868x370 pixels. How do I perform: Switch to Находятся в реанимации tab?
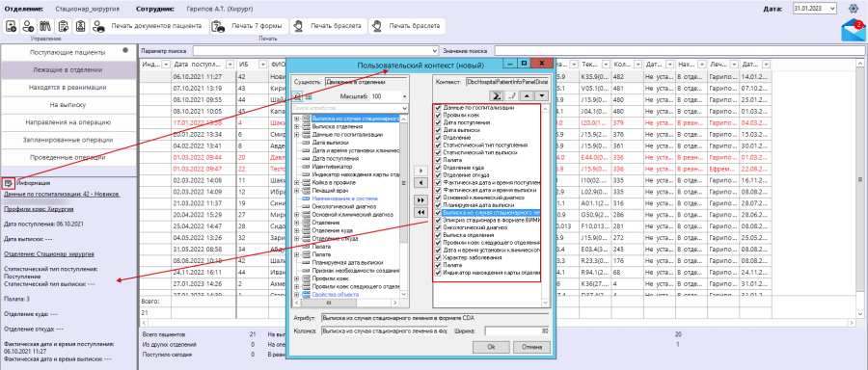68,88
